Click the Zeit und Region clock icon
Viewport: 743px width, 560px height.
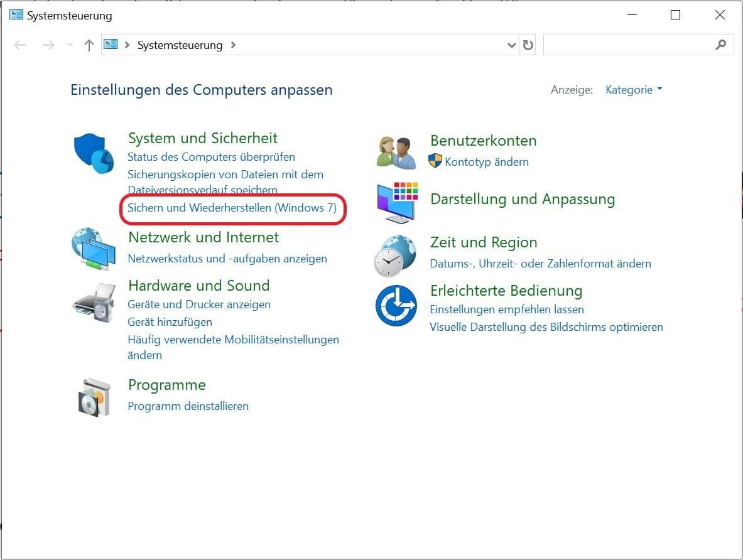point(395,256)
